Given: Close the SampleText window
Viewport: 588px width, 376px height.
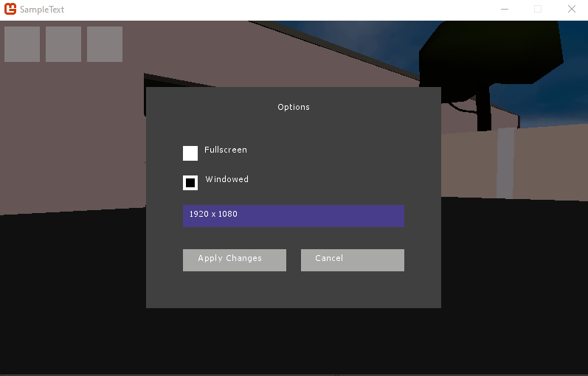Looking at the screenshot, I should pos(572,10).
